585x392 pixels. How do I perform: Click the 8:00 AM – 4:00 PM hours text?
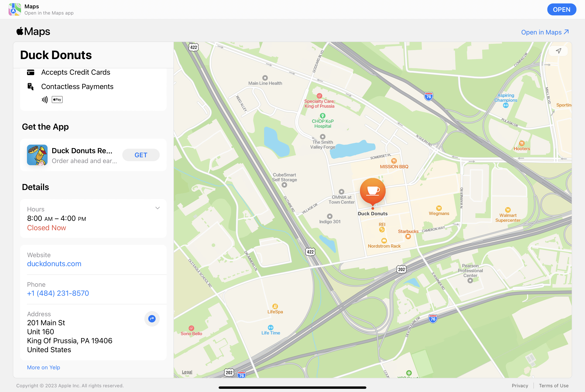click(57, 218)
